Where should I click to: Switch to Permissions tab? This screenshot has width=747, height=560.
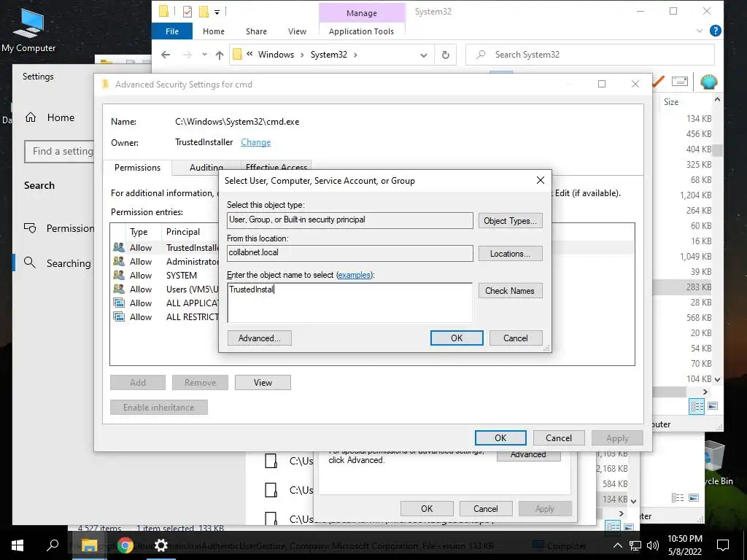click(x=137, y=168)
